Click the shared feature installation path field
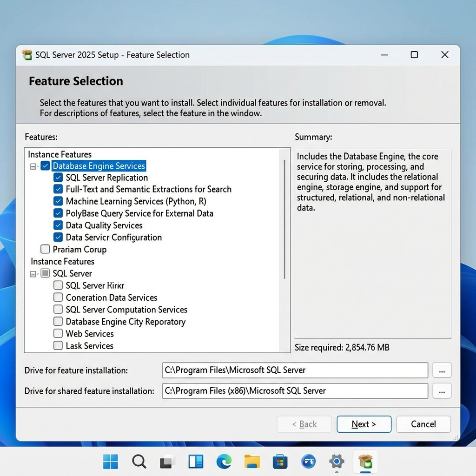 click(295, 391)
